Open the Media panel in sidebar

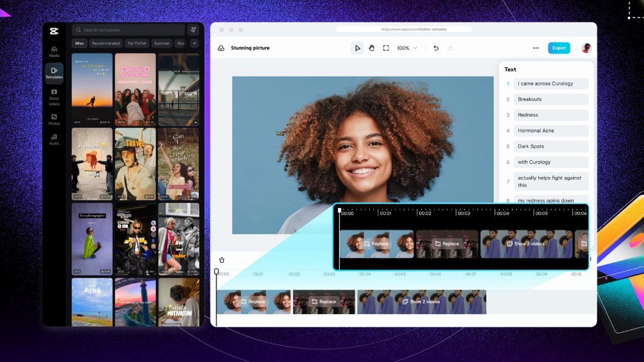(54, 51)
